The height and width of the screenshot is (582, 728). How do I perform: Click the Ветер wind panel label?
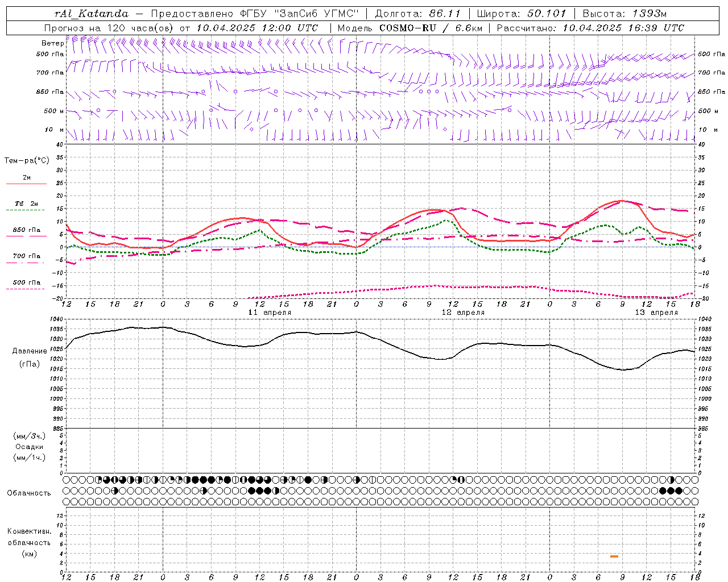[x=53, y=43]
